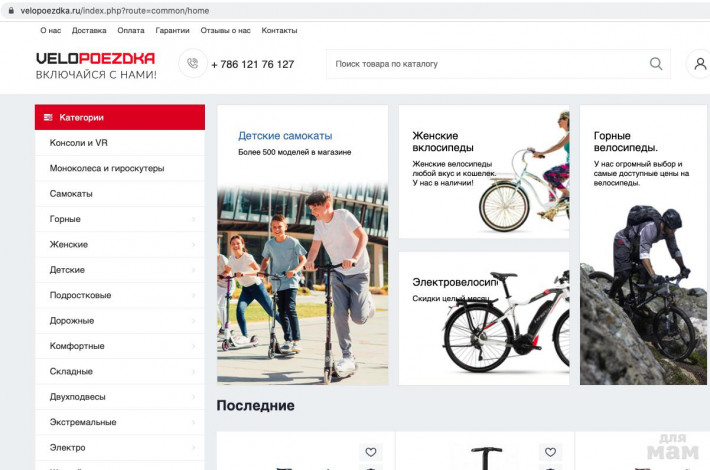This screenshot has height=470, width=710.
Task: Click the Categories menu list icon
Action: click(48, 118)
